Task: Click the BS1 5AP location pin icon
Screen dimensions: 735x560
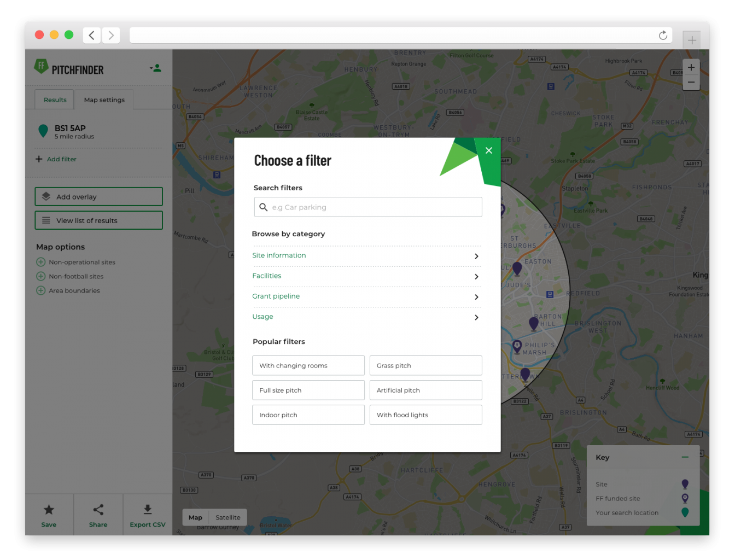Action: click(x=43, y=131)
